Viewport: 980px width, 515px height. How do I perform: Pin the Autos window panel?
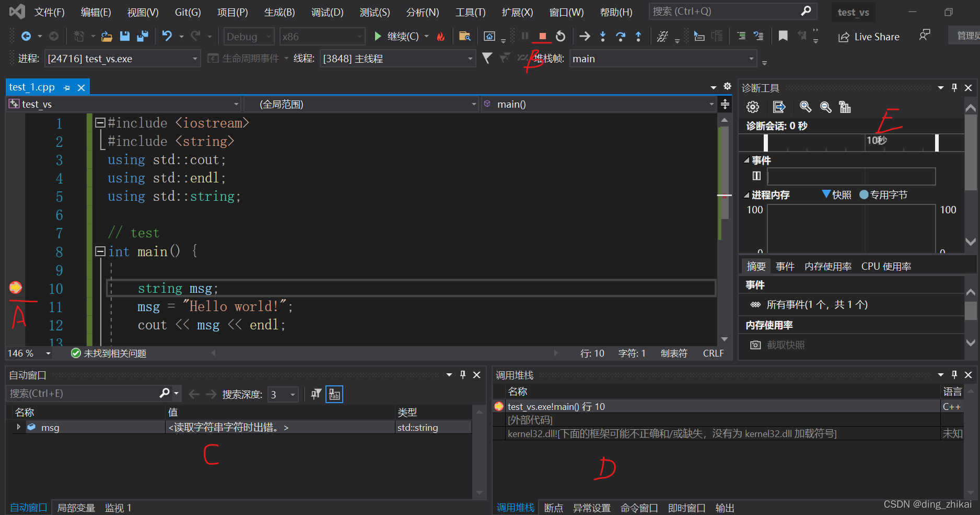pos(463,375)
